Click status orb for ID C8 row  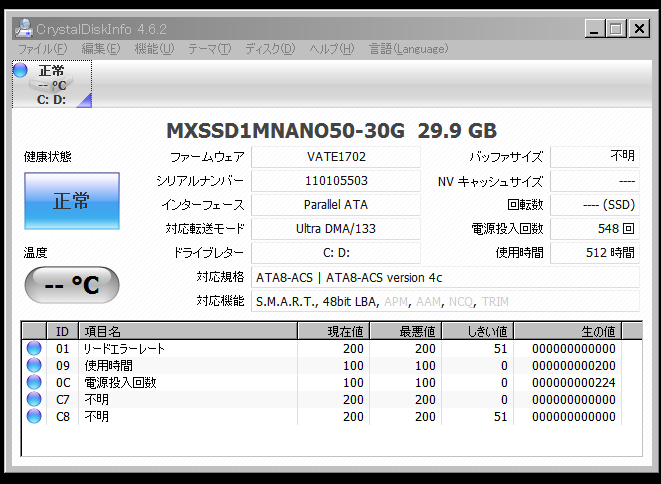[x=34, y=416]
